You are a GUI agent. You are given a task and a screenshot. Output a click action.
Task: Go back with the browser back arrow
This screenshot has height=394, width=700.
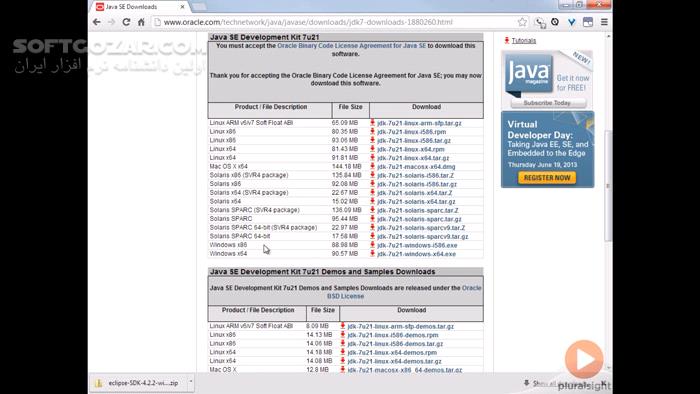(x=96, y=22)
